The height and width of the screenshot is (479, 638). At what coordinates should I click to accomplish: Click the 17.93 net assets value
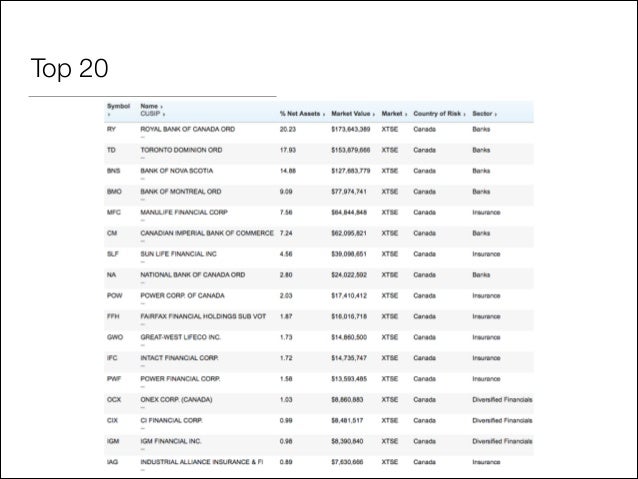click(288, 150)
